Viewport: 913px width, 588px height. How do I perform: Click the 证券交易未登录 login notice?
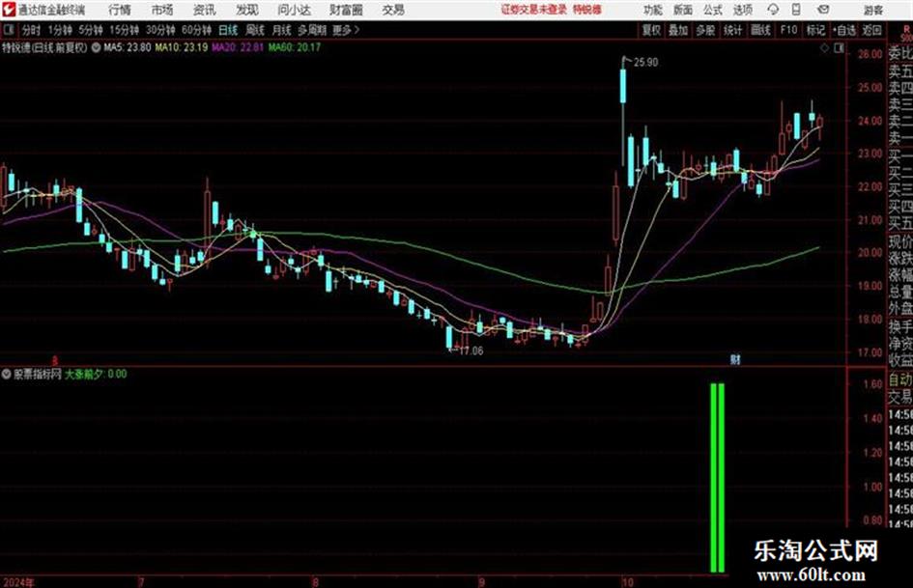click(534, 10)
